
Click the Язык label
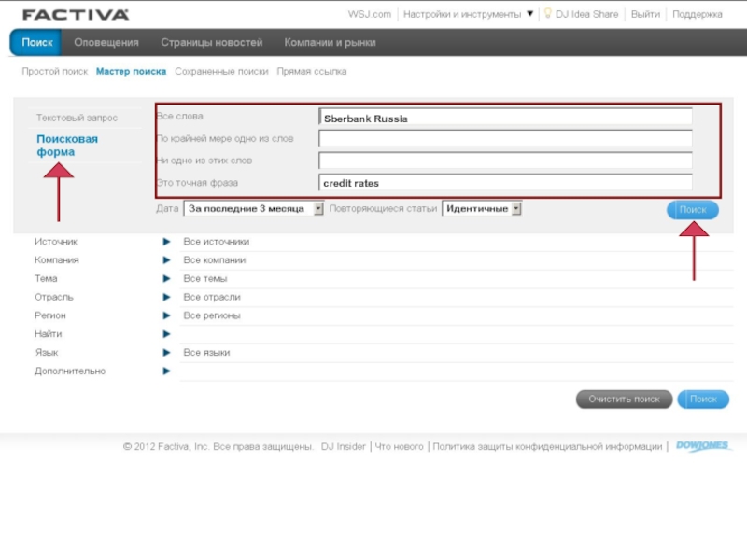[46, 353]
